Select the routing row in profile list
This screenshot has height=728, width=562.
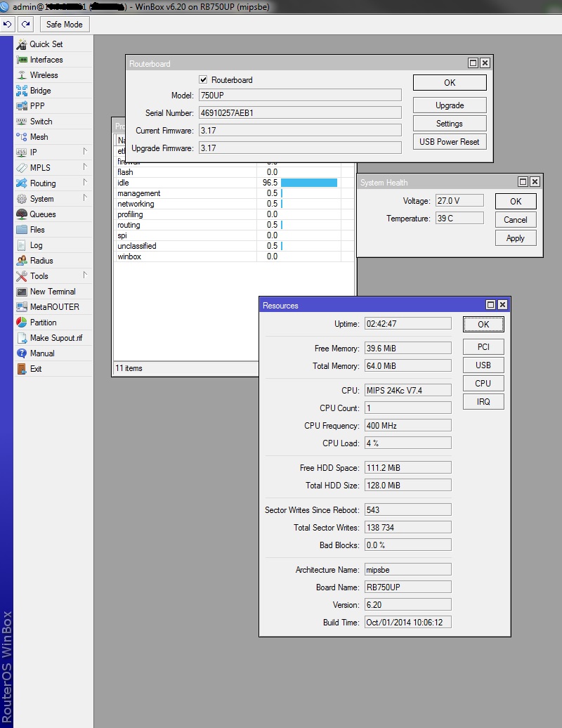coord(234,225)
